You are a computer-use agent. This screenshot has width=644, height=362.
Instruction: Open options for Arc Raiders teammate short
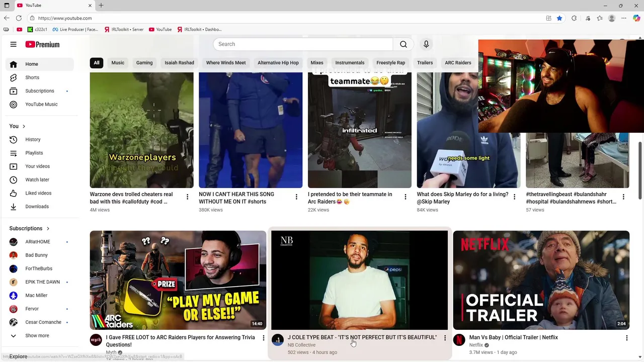[x=406, y=197]
